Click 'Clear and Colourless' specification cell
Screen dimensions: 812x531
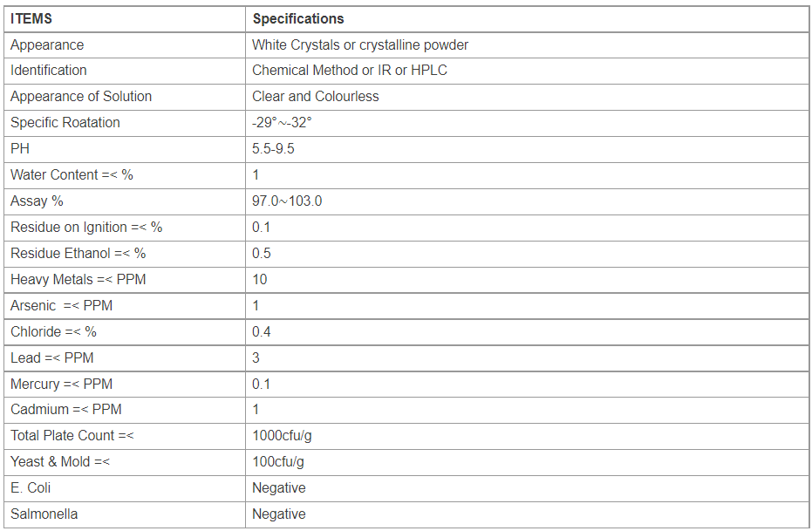(x=527, y=97)
